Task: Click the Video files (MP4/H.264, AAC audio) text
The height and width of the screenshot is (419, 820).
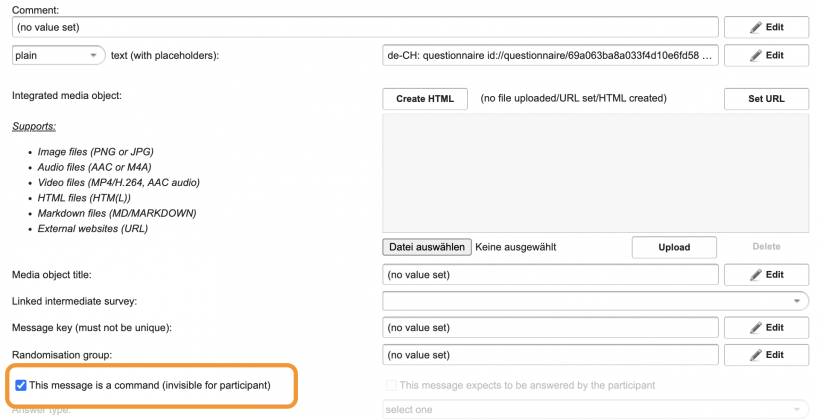Action: coord(119,183)
